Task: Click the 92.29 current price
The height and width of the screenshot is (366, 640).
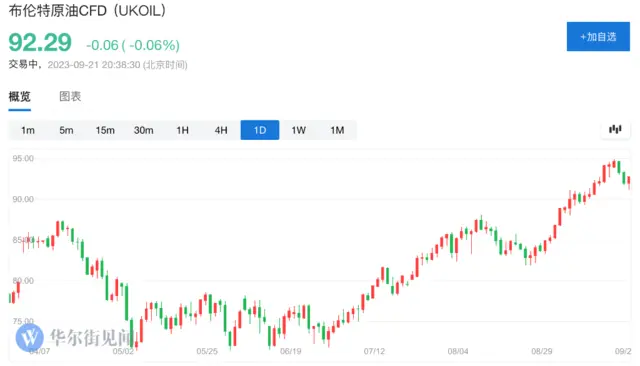Action: [x=40, y=42]
